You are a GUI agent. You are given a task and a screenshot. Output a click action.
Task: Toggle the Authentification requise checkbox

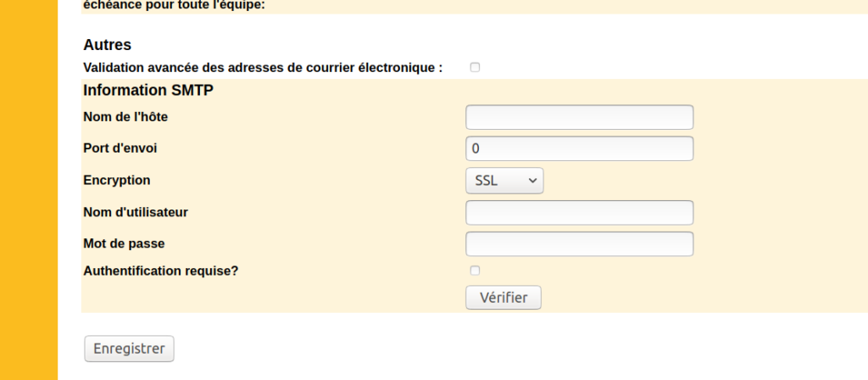coord(475,271)
